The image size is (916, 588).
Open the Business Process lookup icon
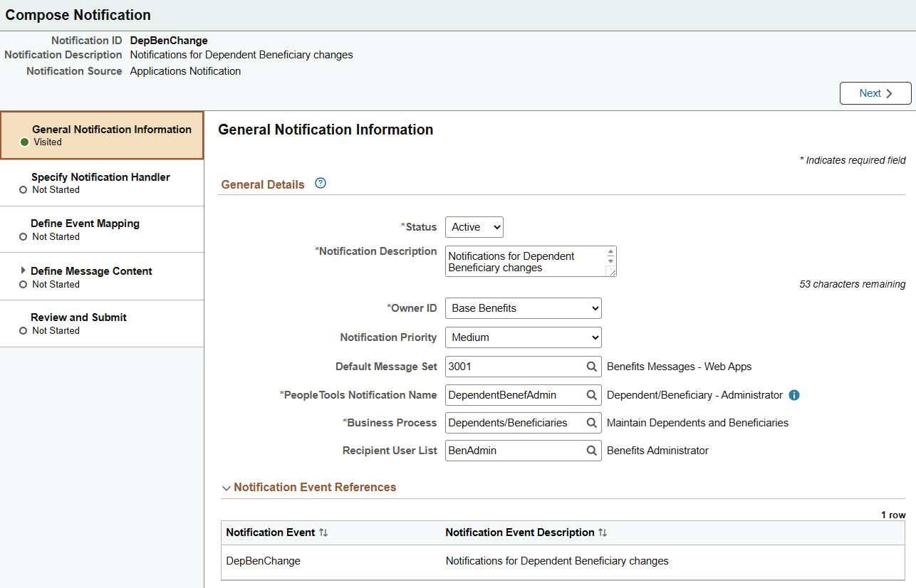click(x=591, y=422)
